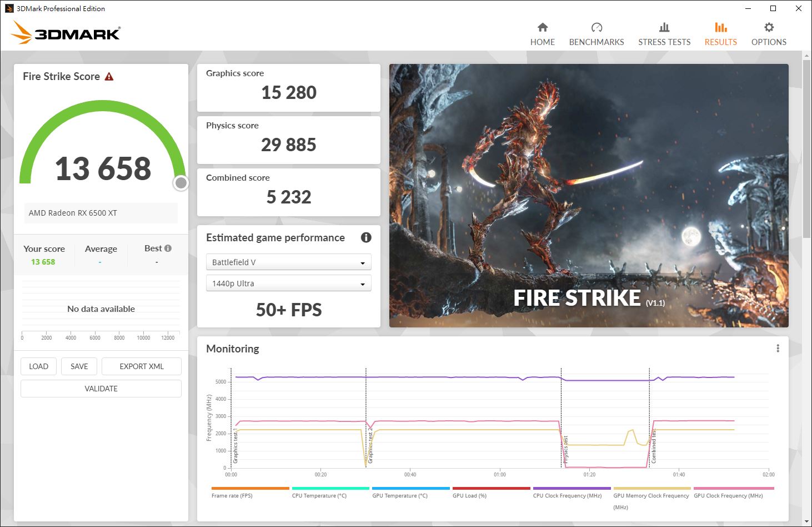Open Estimated game performance info icon
Viewport: 812px width, 527px height.
click(x=366, y=237)
